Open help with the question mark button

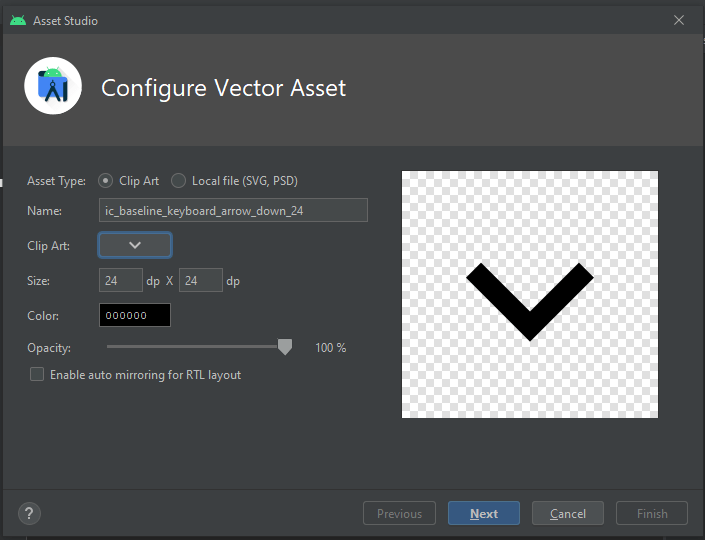(x=29, y=513)
